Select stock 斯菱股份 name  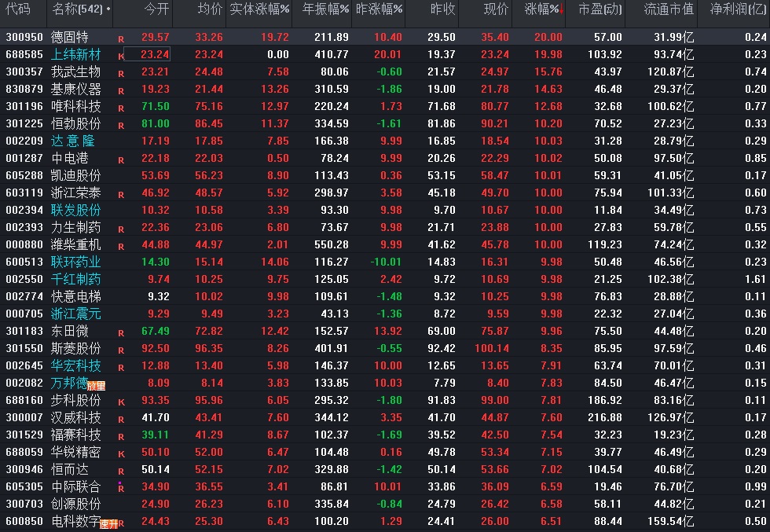[x=75, y=348]
